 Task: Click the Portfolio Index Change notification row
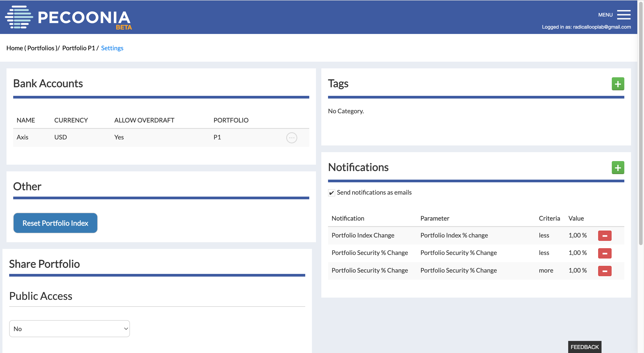[362, 235]
